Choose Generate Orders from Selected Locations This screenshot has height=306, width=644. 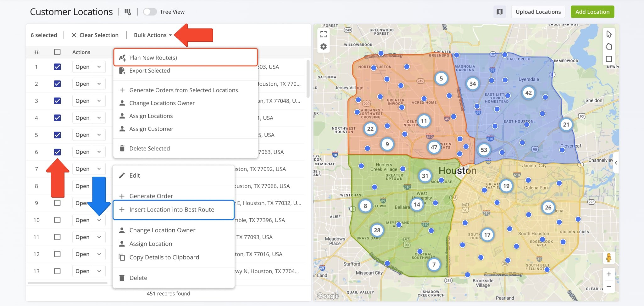coord(186,90)
